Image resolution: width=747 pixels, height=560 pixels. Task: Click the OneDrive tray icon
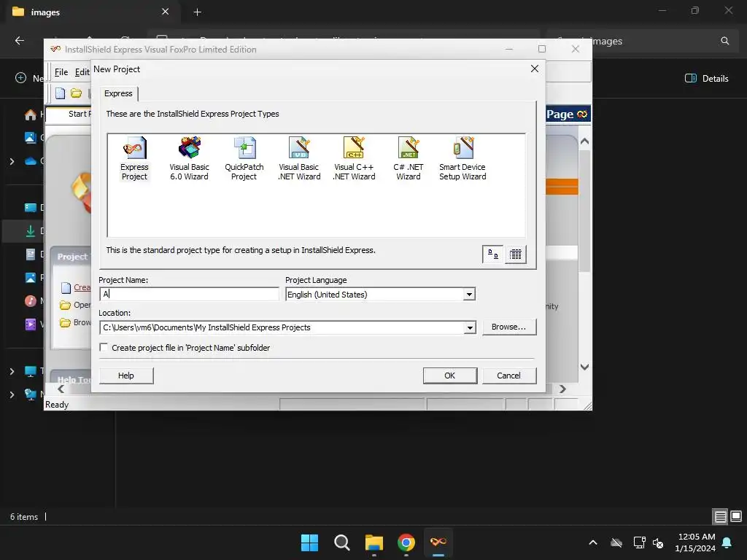(616, 542)
